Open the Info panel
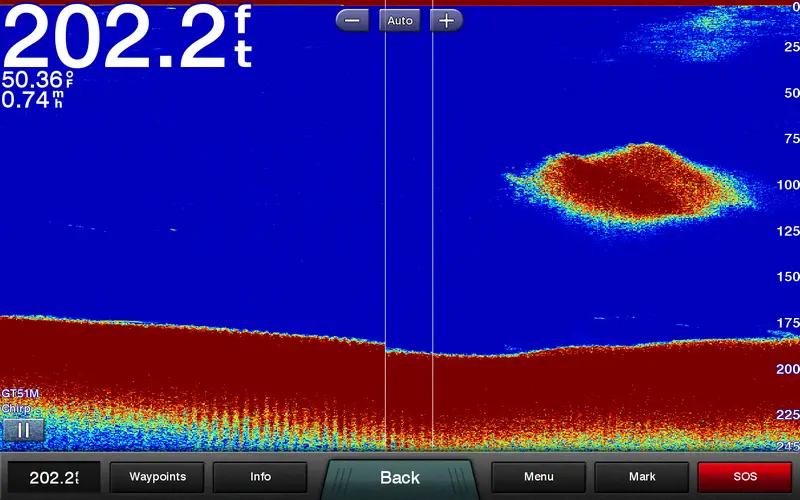Image resolution: width=800 pixels, height=500 pixels. click(260, 477)
